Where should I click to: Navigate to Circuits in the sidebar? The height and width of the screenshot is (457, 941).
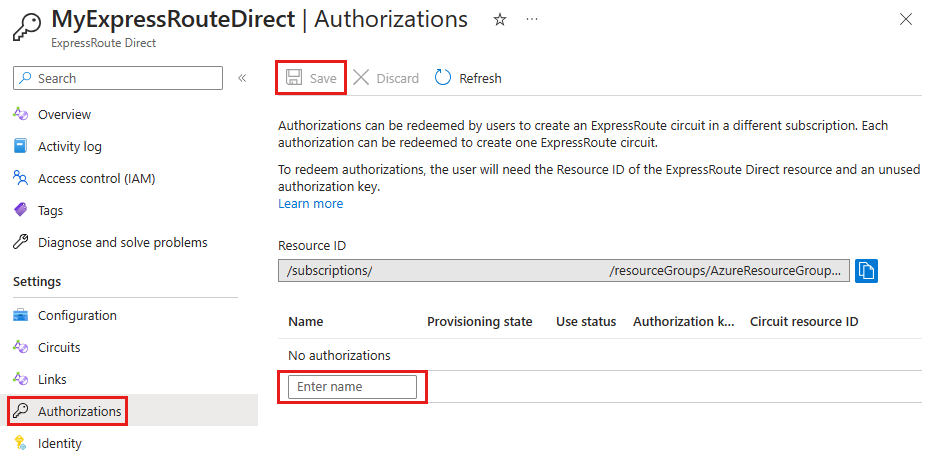pos(59,347)
